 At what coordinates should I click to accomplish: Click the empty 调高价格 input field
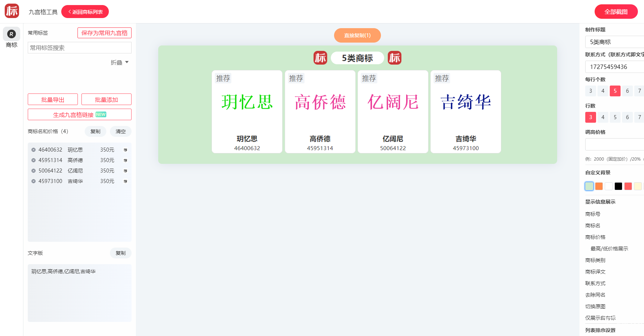pos(614,144)
